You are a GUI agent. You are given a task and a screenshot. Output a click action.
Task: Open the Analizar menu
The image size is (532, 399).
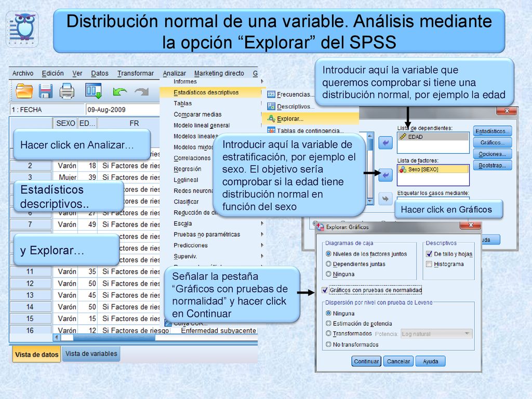(175, 73)
